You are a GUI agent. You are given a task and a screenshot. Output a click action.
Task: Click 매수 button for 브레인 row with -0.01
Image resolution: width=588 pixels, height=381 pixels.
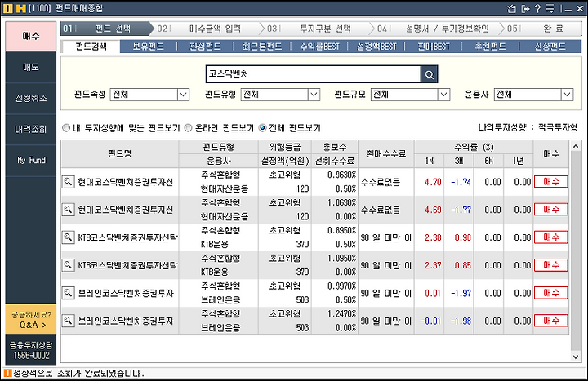click(x=551, y=321)
